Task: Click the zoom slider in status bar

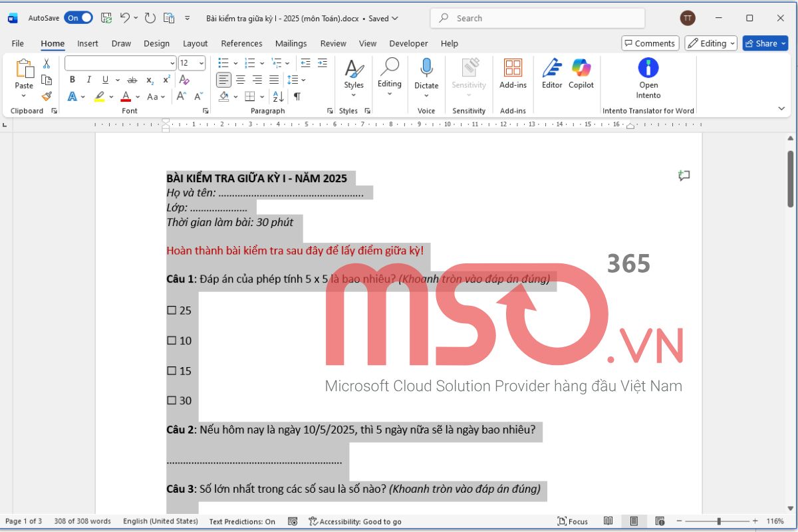Action: coord(719,521)
